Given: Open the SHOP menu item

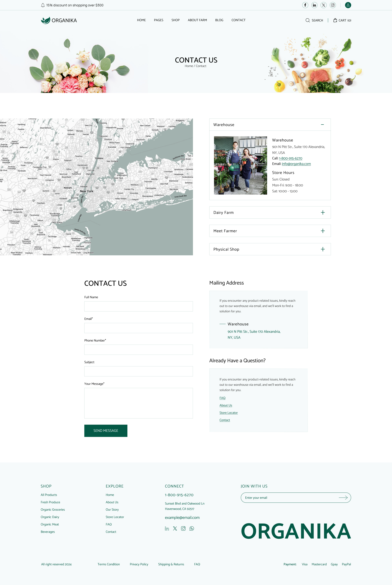Looking at the screenshot, I should click(175, 20).
